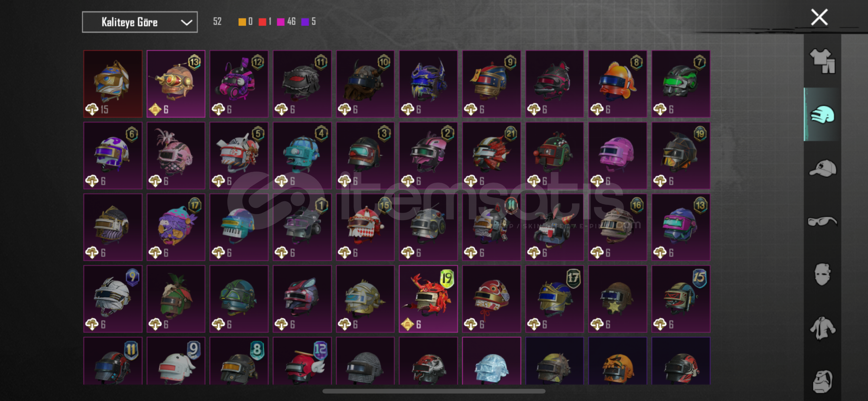Open the face mask category icon

(822, 274)
